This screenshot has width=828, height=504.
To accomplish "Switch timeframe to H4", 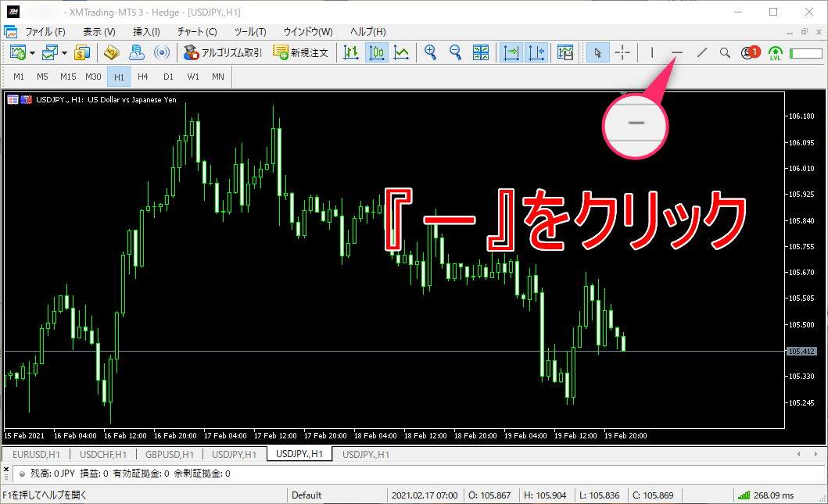I will 143,77.
